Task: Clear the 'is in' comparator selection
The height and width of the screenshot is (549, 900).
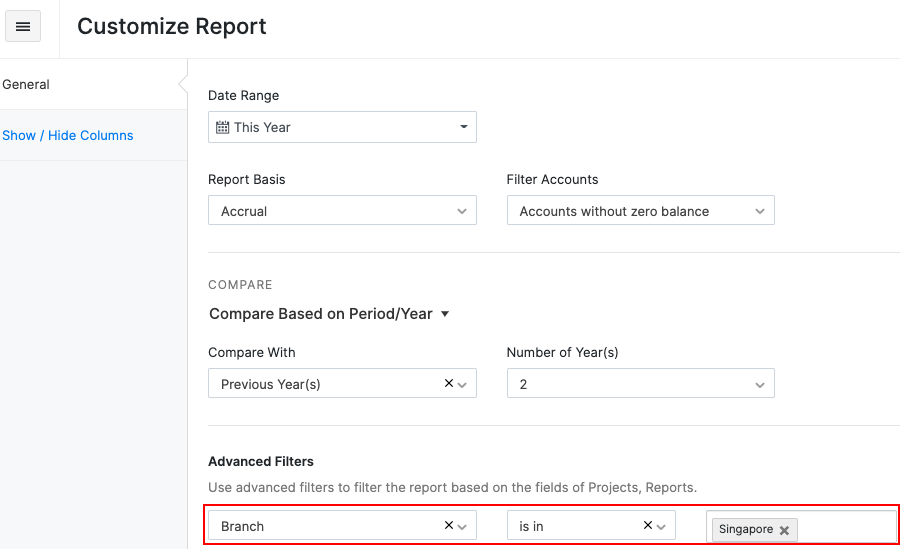Action: (647, 525)
